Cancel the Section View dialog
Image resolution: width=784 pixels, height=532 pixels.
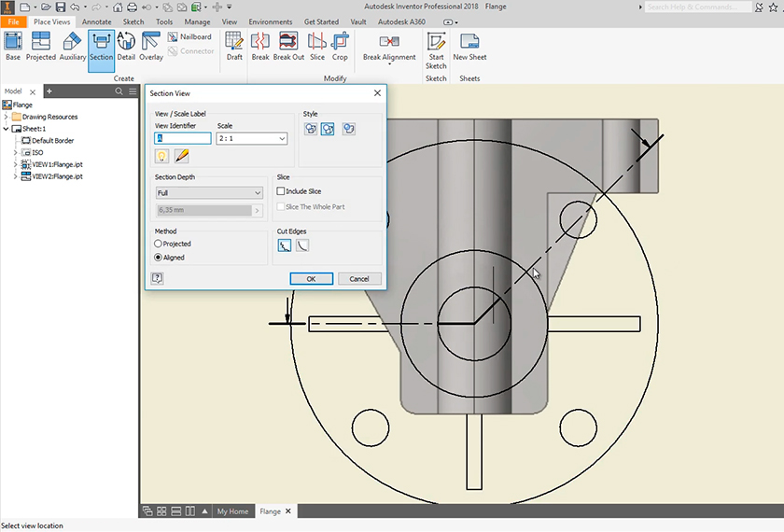[359, 278]
